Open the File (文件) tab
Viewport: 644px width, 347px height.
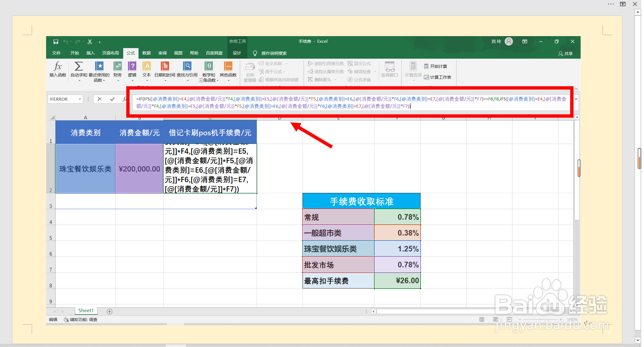tap(56, 53)
